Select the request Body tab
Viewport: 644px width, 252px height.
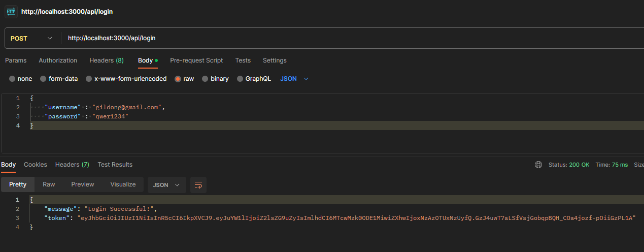148,60
